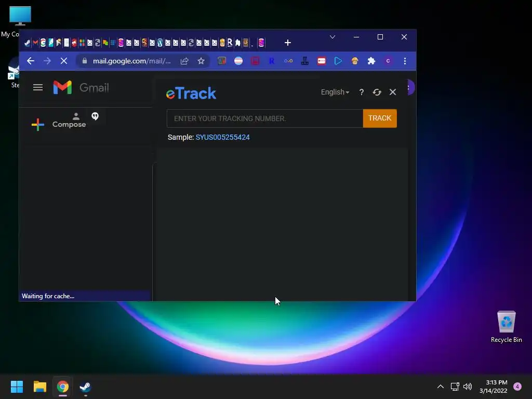Select Recycle Bin on the desktop
Screen dimensions: 532x399
pos(506,327)
